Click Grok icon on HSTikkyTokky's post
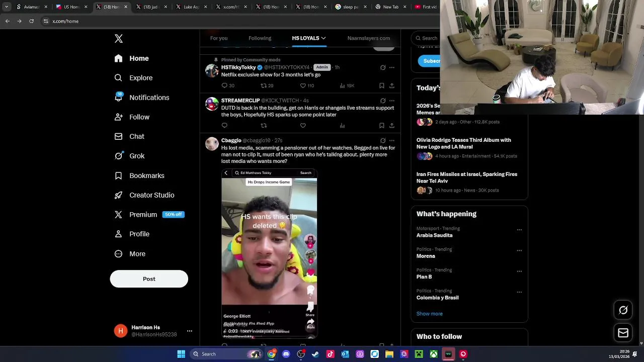 (383, 67)
